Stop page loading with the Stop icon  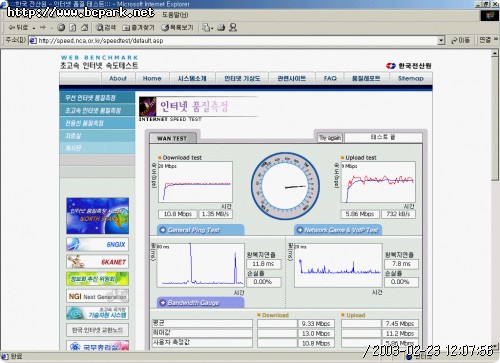point(61,28)
